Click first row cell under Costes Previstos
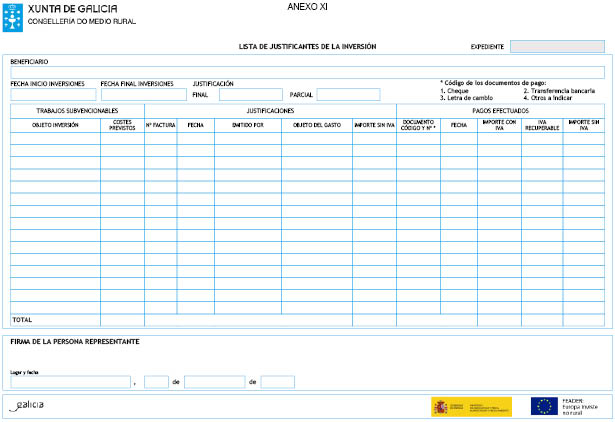The height and width of the screenshot is (422, 615). (122, 139)
